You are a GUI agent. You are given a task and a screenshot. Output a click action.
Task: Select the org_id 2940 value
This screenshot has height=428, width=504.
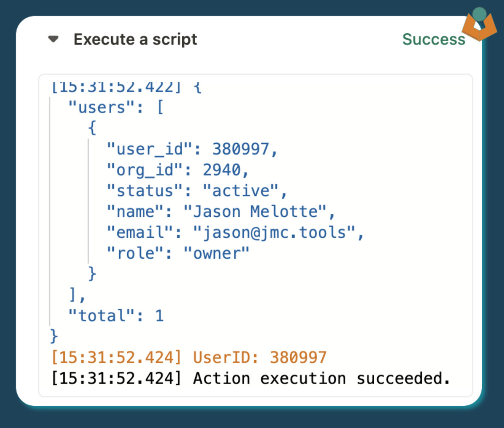(x=222, y=170)
